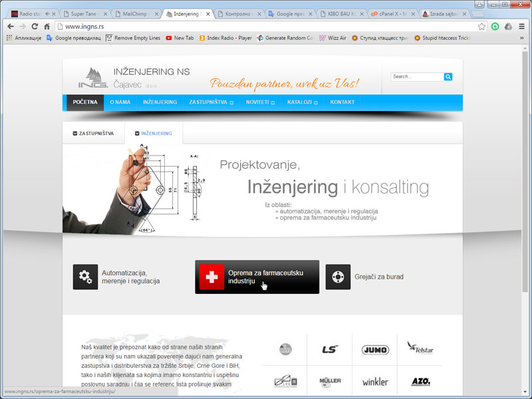This screenshot has width=532, height=399.
Task: Go back with the browser back arrow
Action: pos(11,27)
